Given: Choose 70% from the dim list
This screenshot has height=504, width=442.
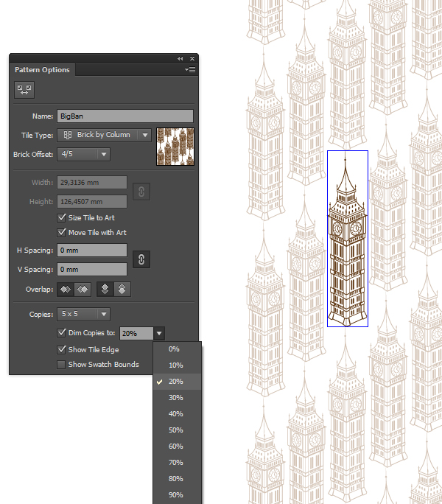Looking at the screenshot, I should (x=177, y=463).
